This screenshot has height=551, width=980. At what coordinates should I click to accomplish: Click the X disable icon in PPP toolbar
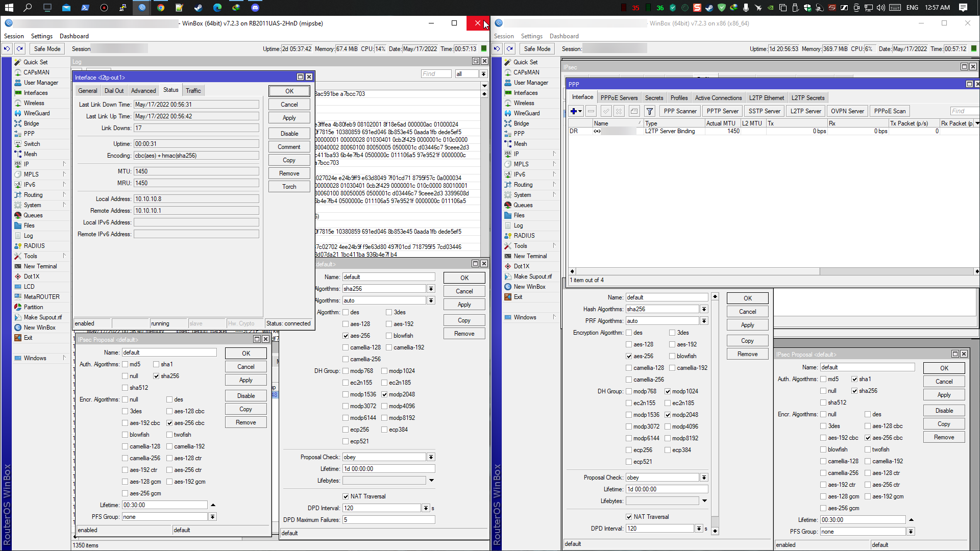point(619,111)
